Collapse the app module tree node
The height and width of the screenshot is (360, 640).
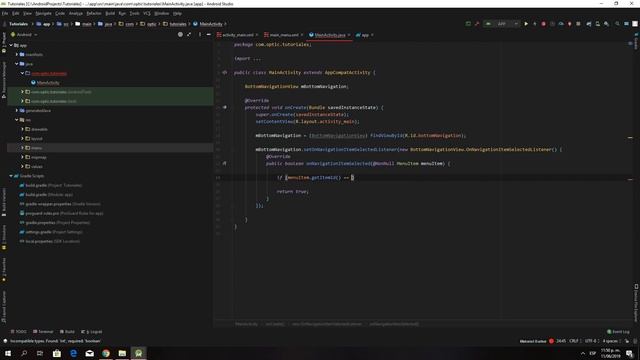click(11, 45)
